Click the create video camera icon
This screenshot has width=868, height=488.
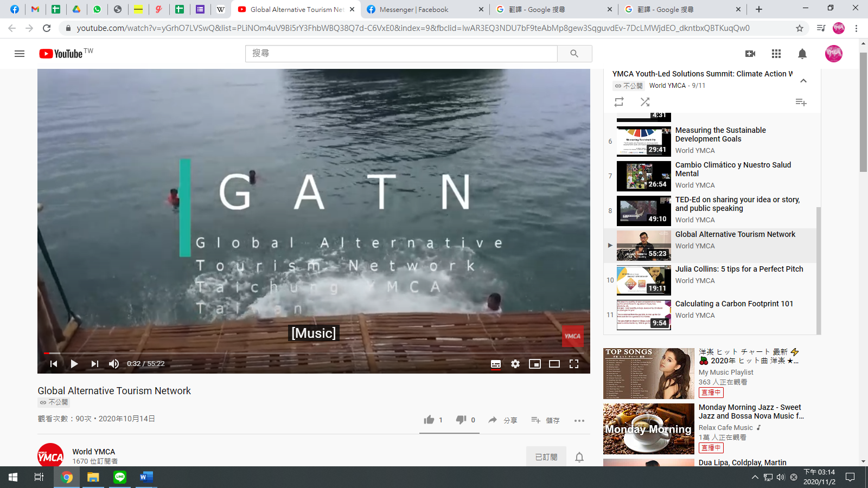click(x=750, y=54)
